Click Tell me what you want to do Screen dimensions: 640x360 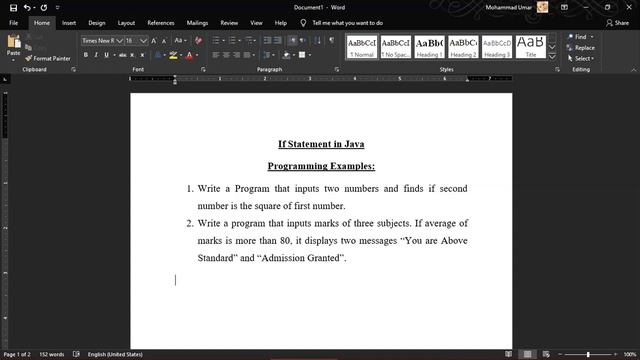coord(347,23)
